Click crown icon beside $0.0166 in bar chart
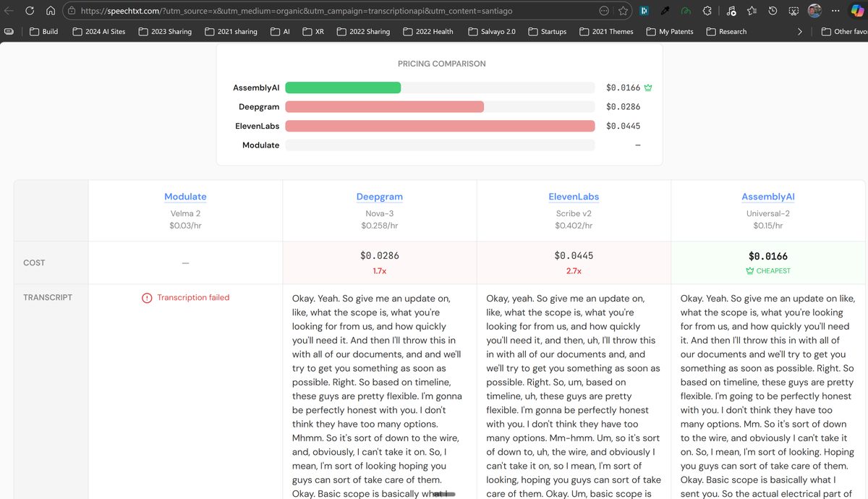The height and width of the screenshot is (499, 868). [x=648, y=88]
